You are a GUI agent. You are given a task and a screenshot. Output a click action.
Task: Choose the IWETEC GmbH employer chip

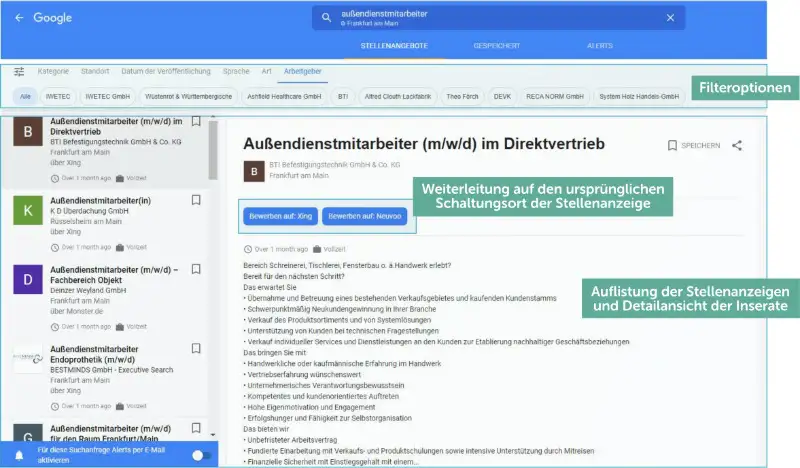click(x=107, y=96)
